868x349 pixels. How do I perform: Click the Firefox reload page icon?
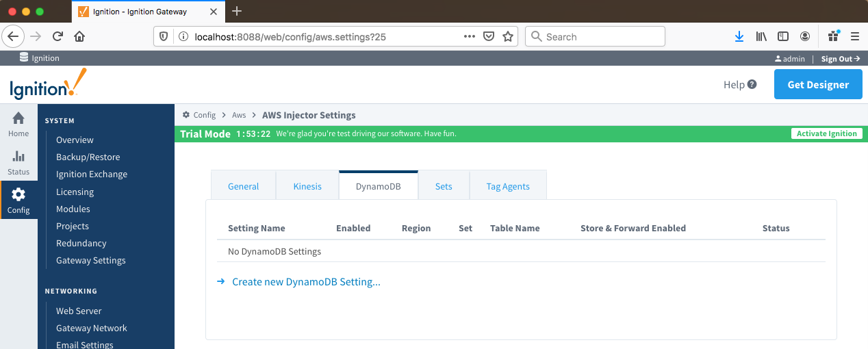click(x=58, y=37)
